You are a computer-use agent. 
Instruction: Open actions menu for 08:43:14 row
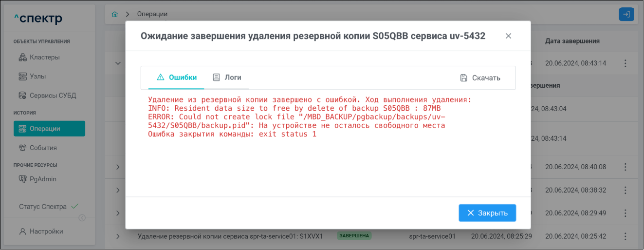pyautogui.click(x=626, y=63)
